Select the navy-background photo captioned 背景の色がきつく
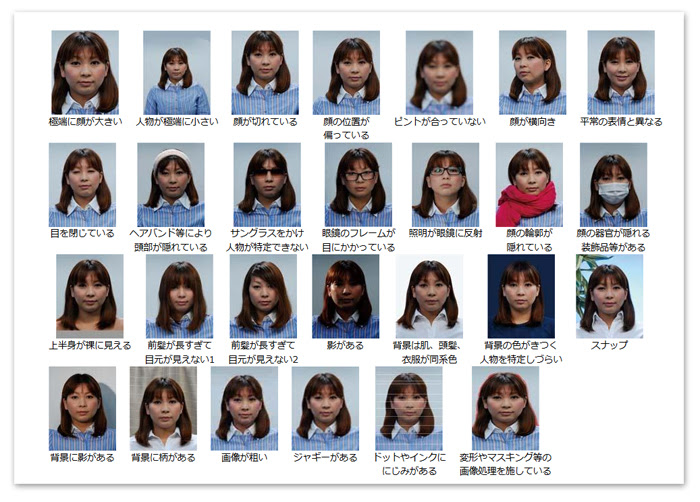The image size is (700, 502). 521,296
